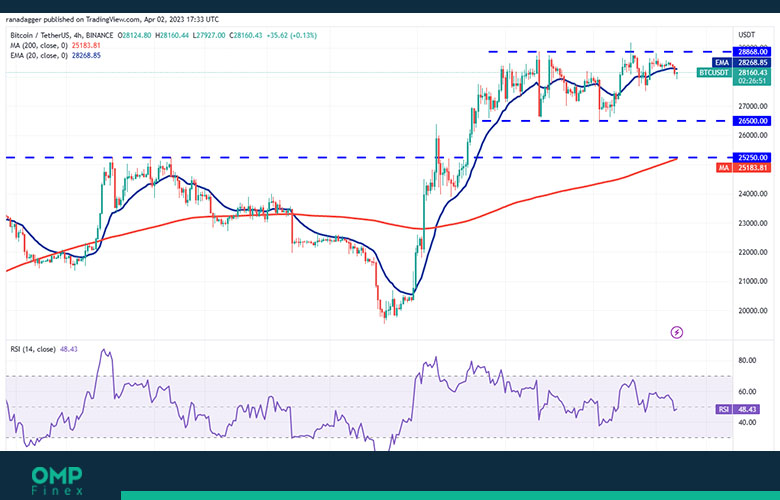Click the 24000.00 axis value
This screenshot has width=780, height=500.
(753, 194)
